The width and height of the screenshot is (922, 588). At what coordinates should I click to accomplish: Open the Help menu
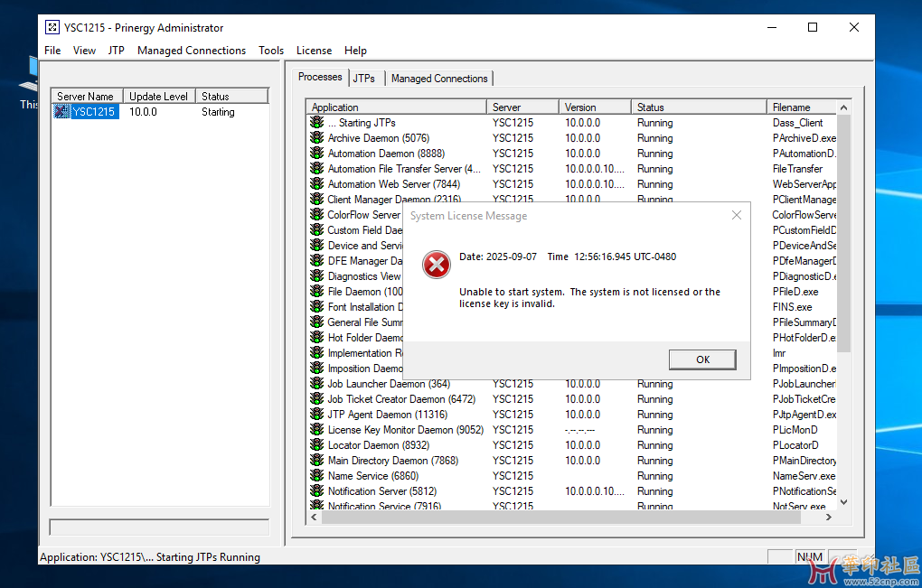[x=355, y=51]
